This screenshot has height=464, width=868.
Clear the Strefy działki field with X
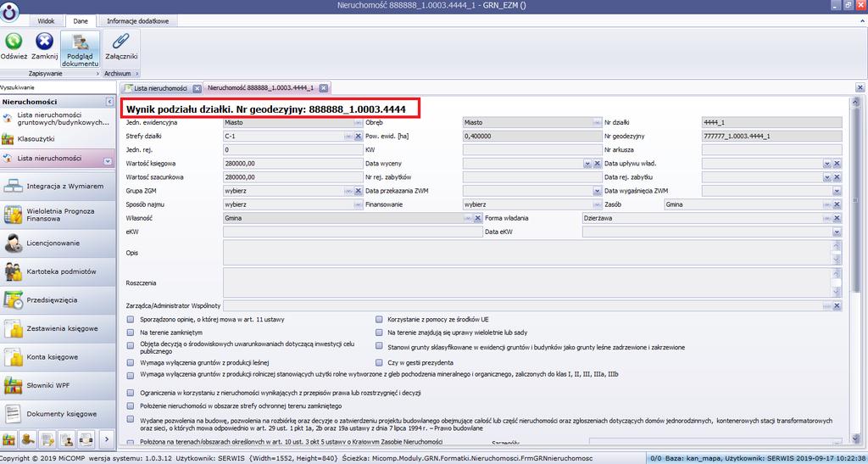pyautogui.click(x=359, y=137)
